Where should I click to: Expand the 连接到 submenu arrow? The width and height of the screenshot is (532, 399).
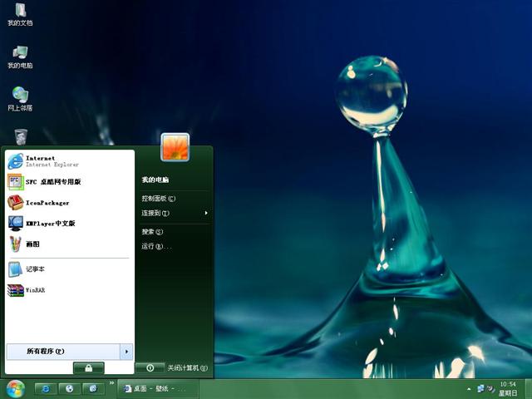pyautogui.click(x=206, y=213)
